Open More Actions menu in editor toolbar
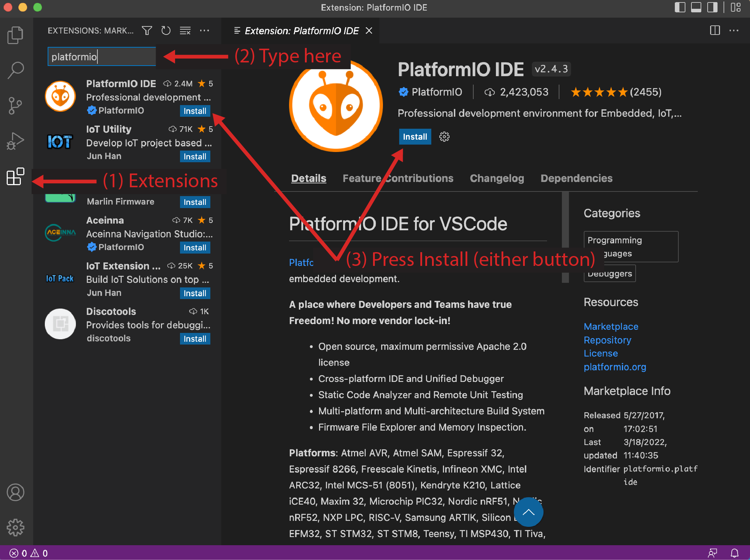This screenshot has height=560, width=750. 733,30
